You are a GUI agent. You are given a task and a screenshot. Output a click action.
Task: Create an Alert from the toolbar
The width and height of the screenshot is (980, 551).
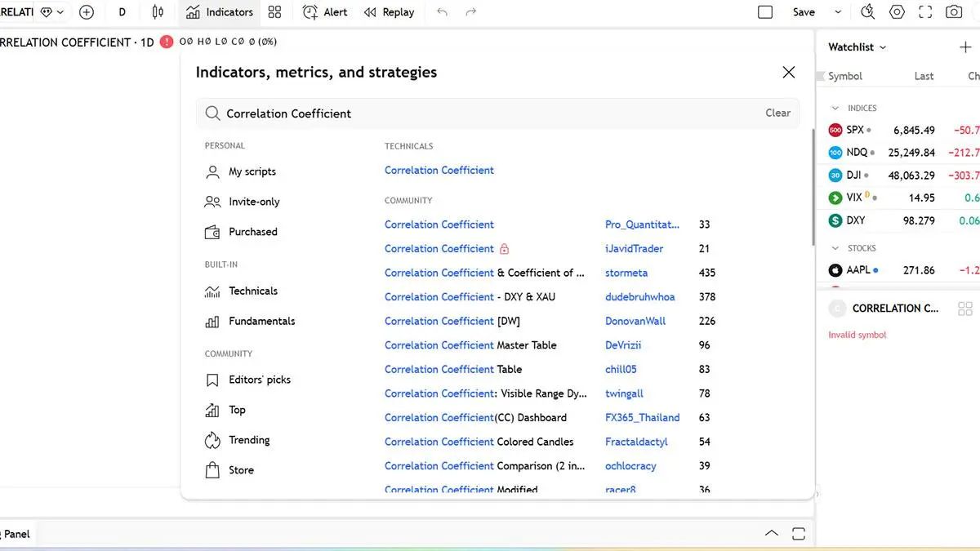click(324, 12)
